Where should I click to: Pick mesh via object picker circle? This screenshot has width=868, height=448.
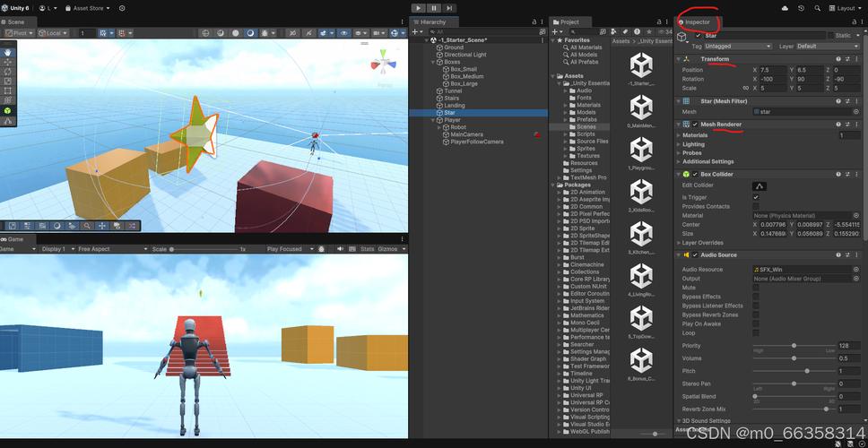pyautogui.click(x=855, y=112)
